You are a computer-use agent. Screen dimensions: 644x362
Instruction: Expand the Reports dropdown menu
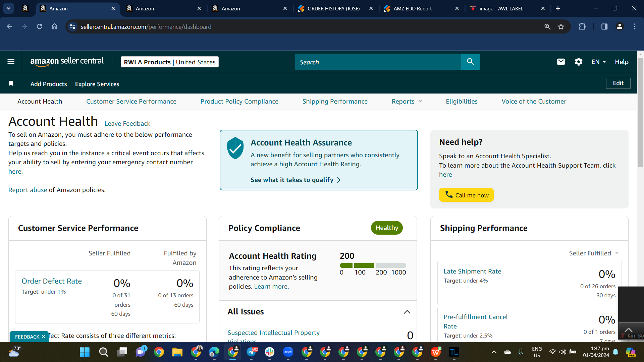(407, 101)
